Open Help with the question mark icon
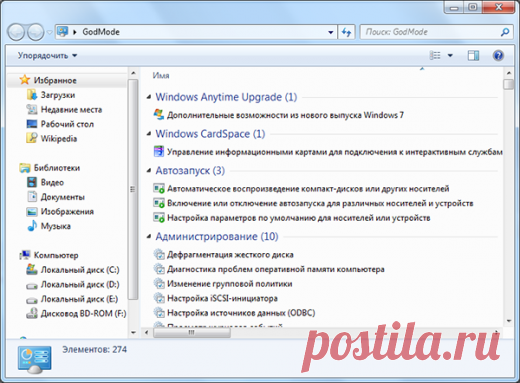 [x=498, y=55]
